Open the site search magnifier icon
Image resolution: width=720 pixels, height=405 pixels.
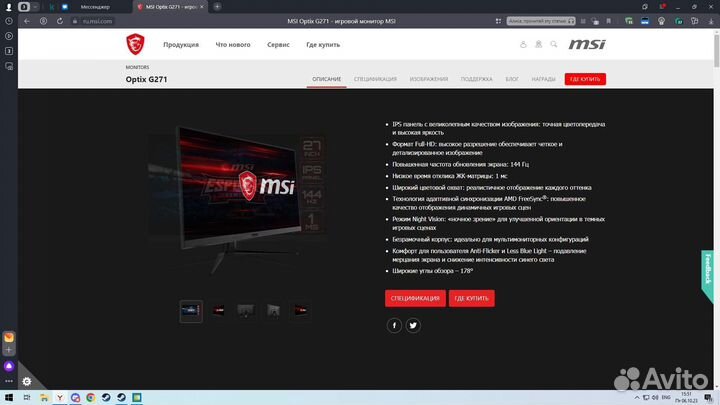tap(554, 44)
